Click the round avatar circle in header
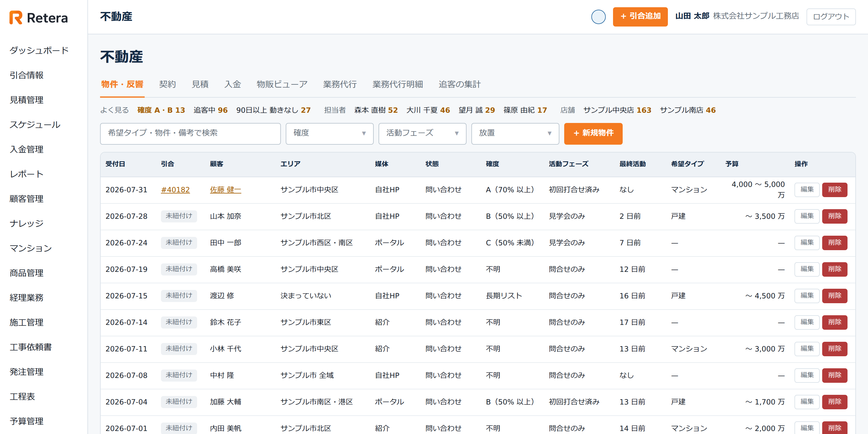The image size is (868, 434). click(598, 17)
